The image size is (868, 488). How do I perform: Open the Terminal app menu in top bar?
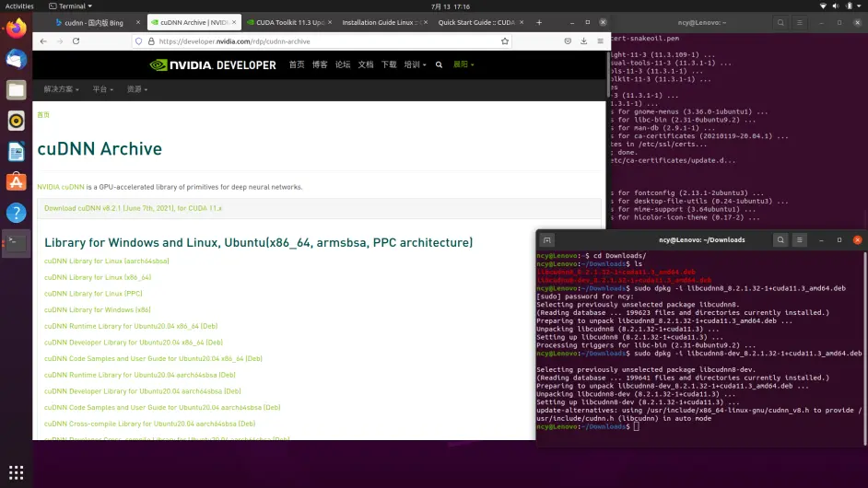[70, 6]
